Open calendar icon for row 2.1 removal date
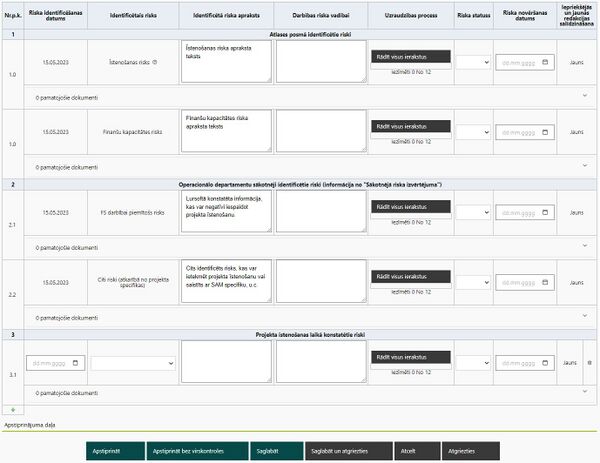Viewport: 600px width, 463px height. tap(545, 212)
